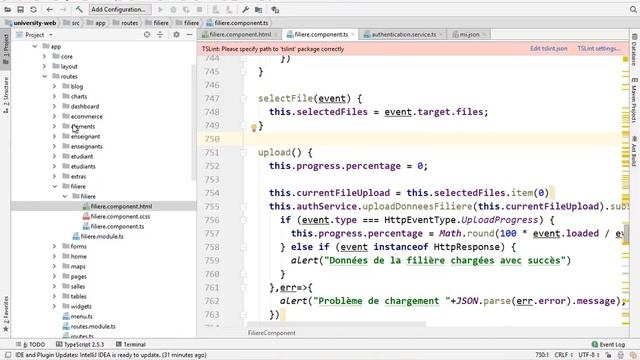Fold the if block at line 756
Screen dimensions: 640x360
[243, 220]
